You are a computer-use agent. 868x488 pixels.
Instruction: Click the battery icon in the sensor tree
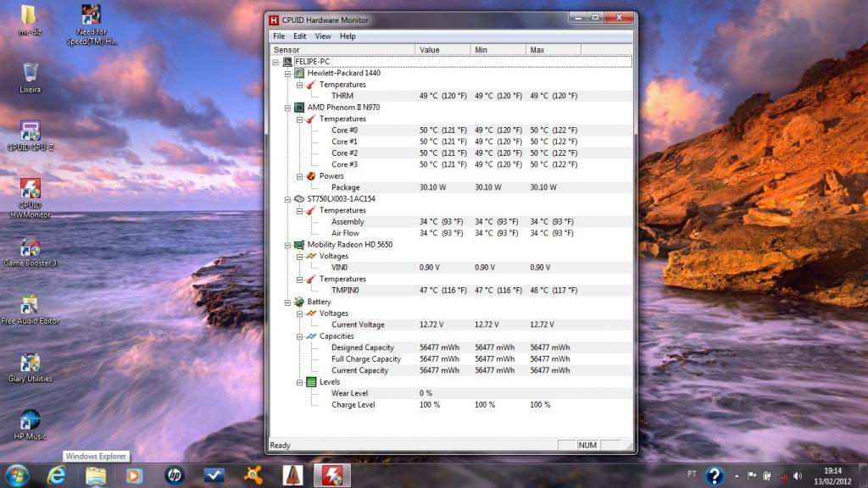point(299,302)
